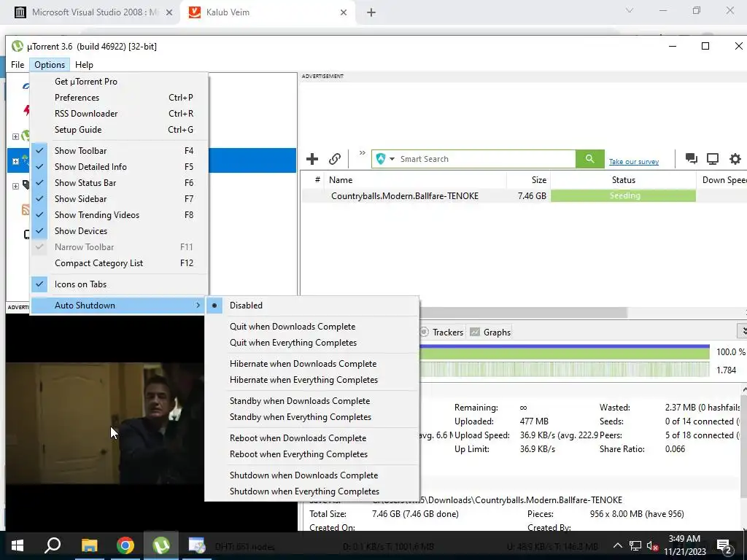
Task: Toggle Show Trending Videos option
Action: [x=120, y=215]
